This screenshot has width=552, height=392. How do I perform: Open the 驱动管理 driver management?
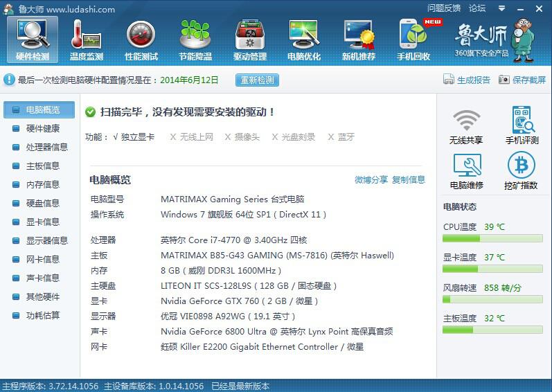pyautogui.click(x=250, y=39)
